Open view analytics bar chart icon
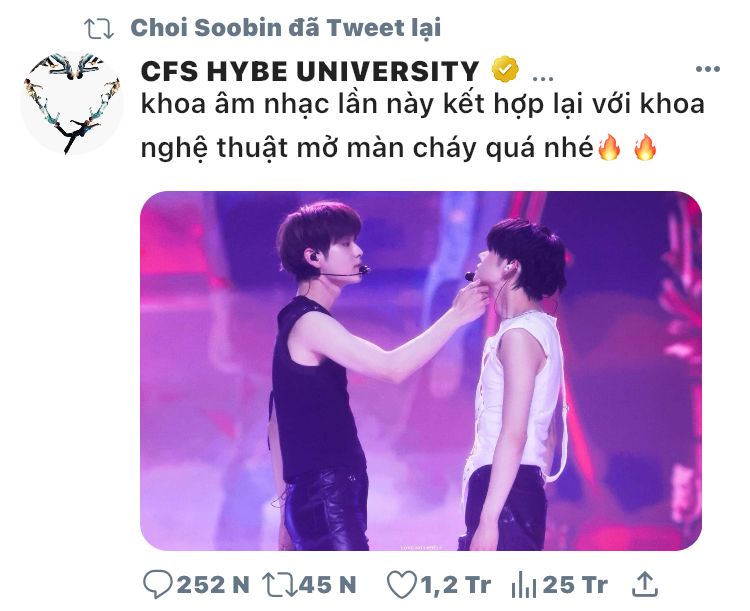The width and height of the screenshot is (750, 611). 523,585
